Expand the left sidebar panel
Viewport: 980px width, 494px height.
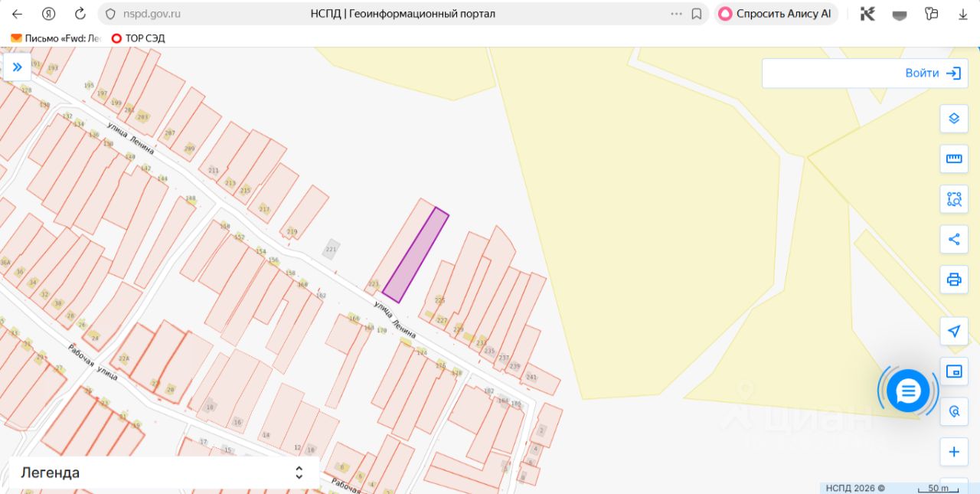click(x=17, y=67)
